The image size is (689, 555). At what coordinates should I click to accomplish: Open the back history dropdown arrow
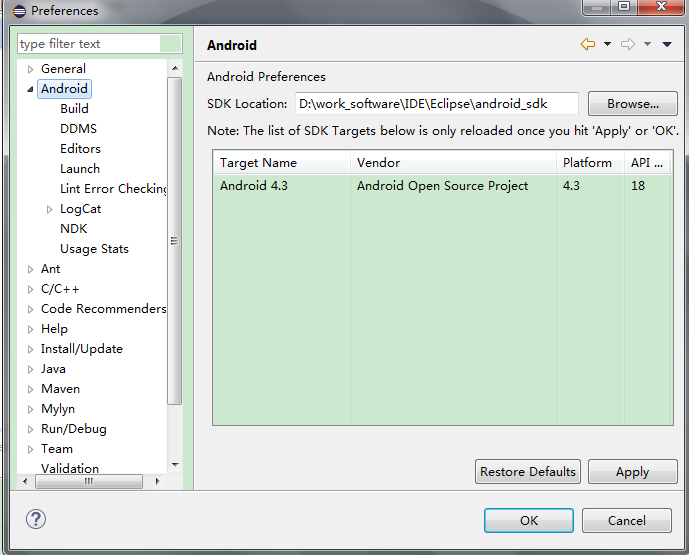click(607, 44)
